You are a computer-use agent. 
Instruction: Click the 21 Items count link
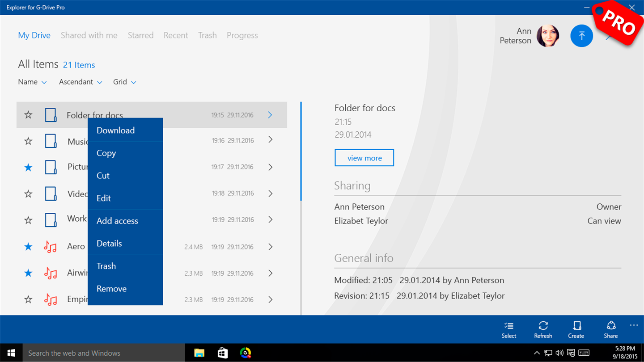[79, 65]
